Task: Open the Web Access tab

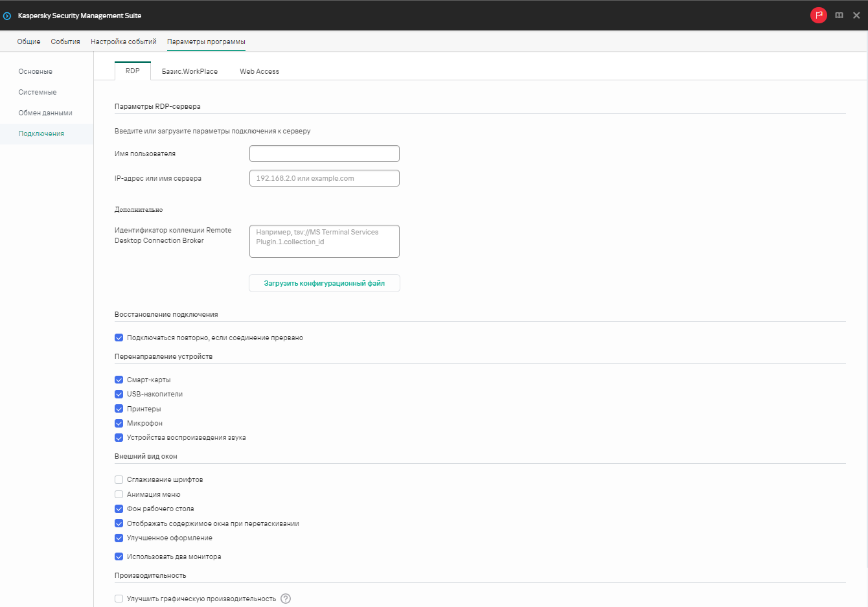Action: click(x=259, y=71)
